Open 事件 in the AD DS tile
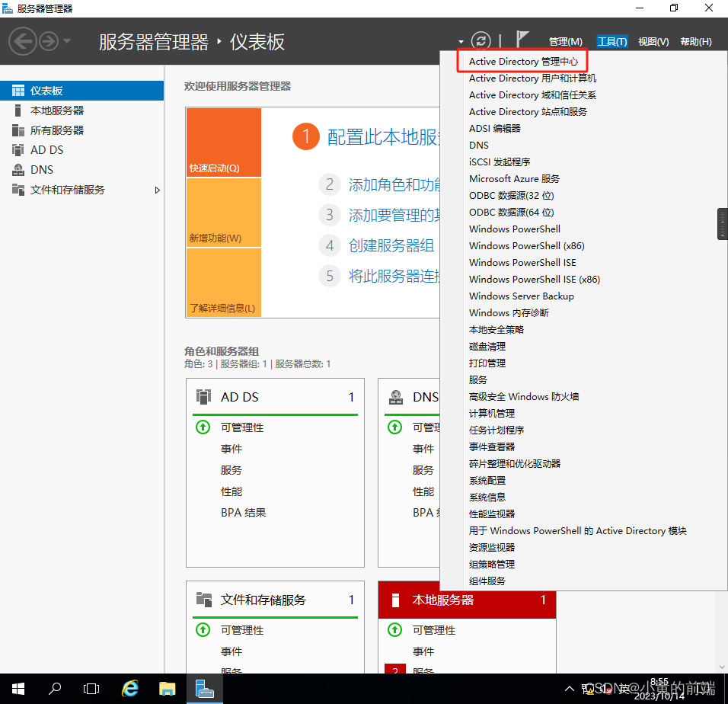 pyautogui.click(x=231, y=449)
